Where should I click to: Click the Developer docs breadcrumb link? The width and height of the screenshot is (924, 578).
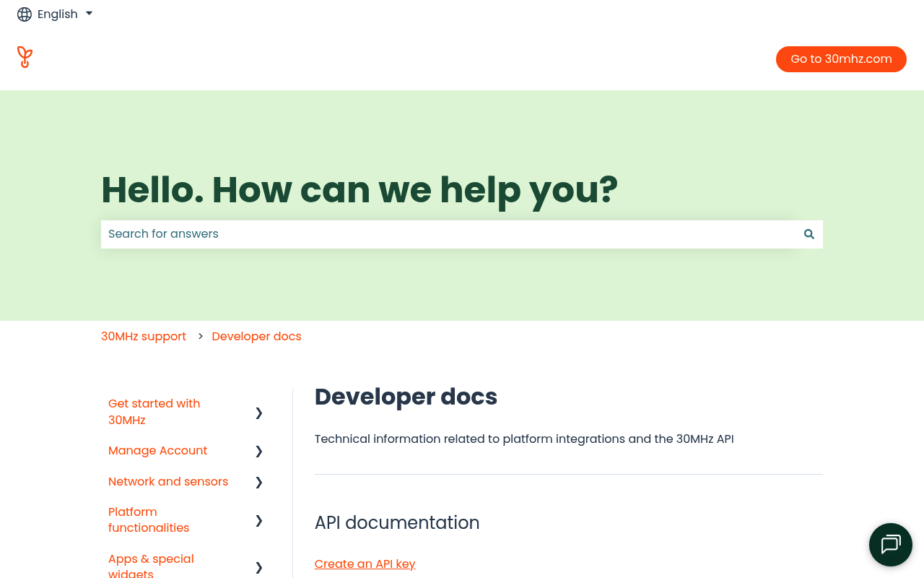256,337
